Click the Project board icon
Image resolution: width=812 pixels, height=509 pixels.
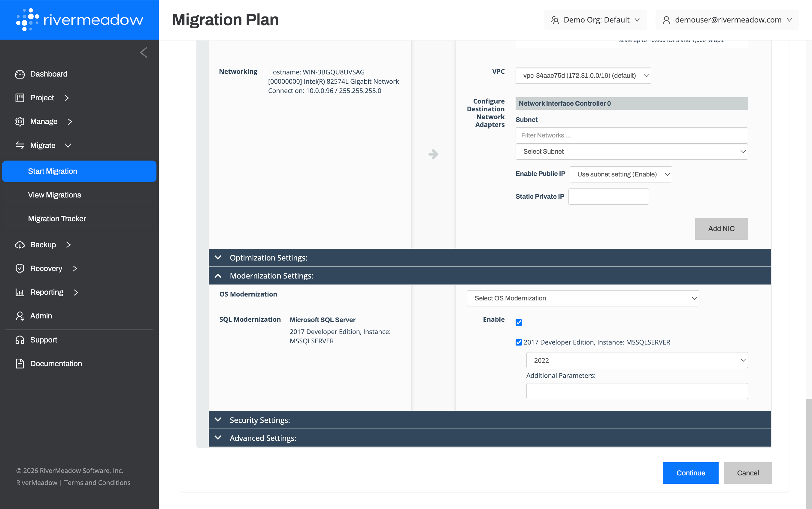(x=20, y=98)
